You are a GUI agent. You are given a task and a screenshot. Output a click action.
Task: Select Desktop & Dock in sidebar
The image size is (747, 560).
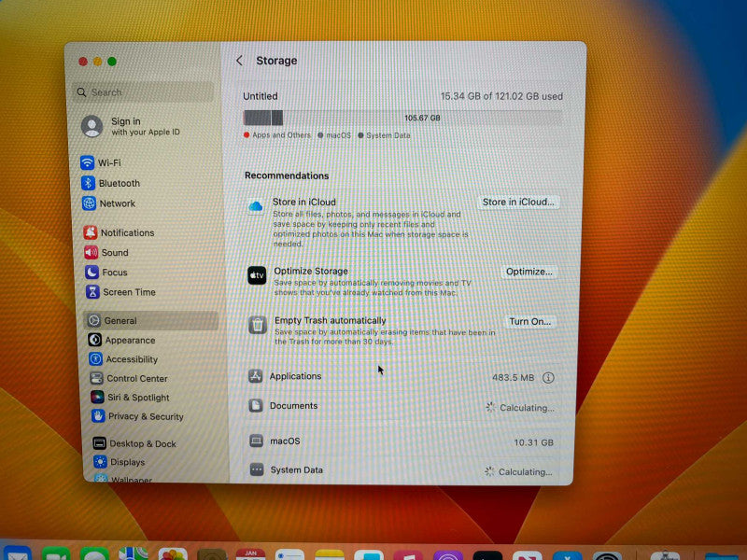pos(134,443)
